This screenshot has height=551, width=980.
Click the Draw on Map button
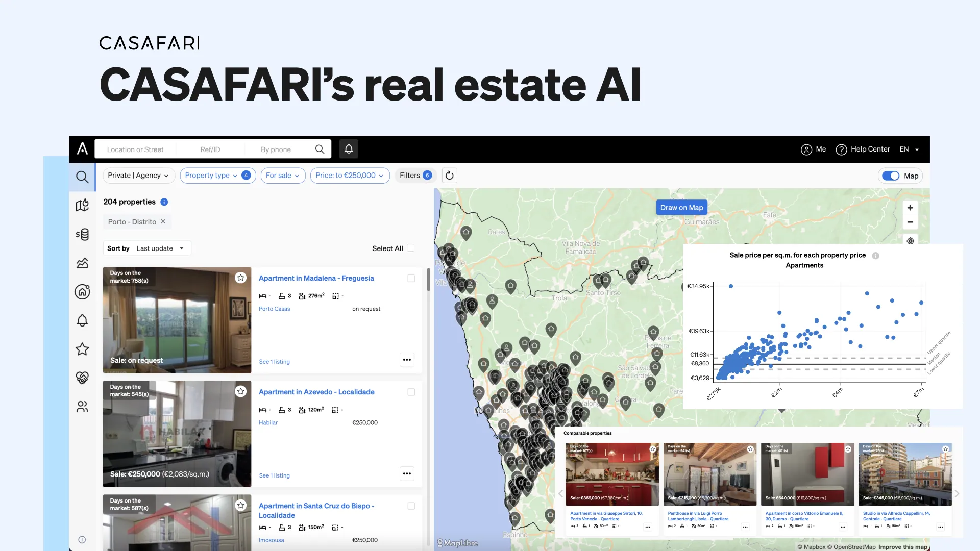pyautogui.click(x=681, y=208)
